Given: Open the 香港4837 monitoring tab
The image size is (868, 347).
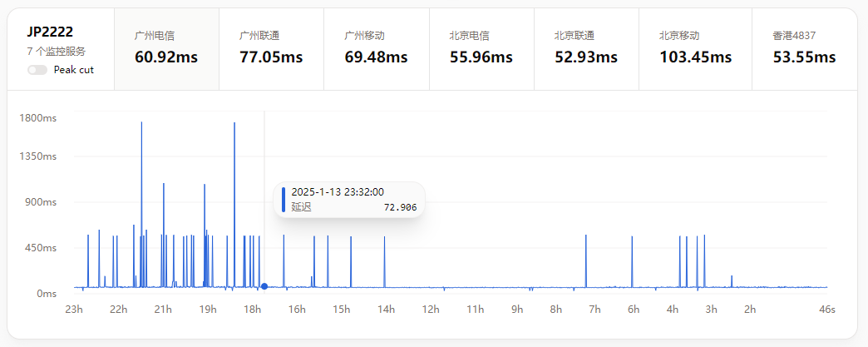Looking at the screenshot, I should [x=804, y=49].
